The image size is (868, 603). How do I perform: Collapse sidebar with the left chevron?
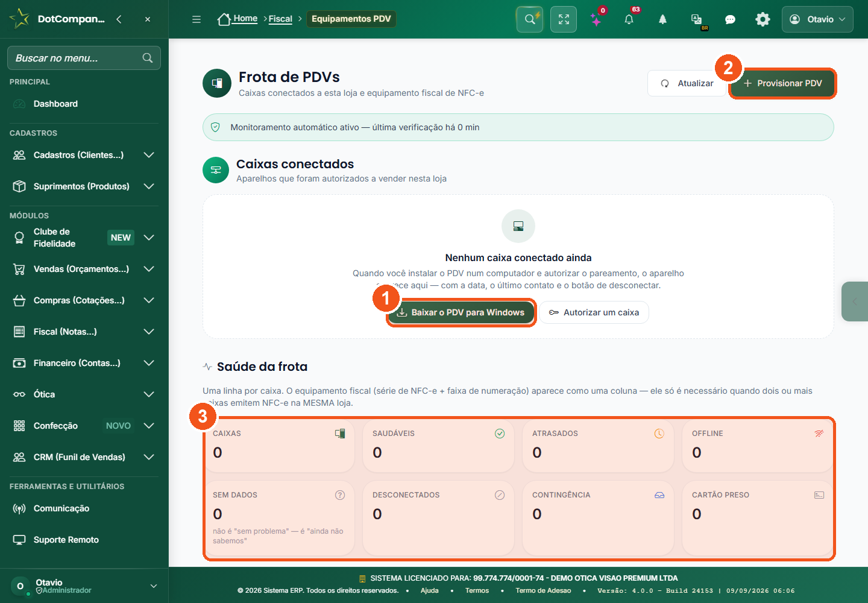119,19
